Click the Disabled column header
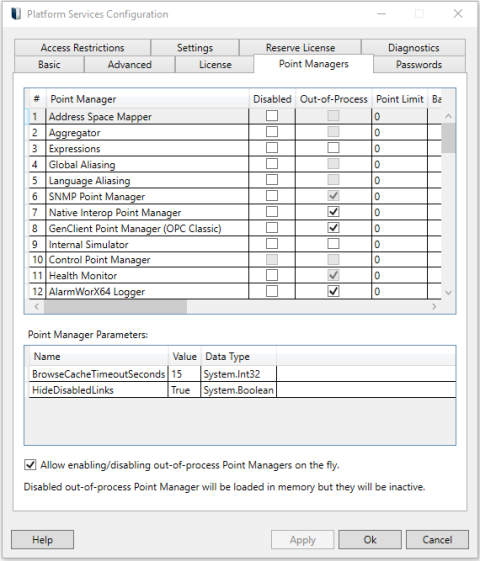 tap(272, 99)
